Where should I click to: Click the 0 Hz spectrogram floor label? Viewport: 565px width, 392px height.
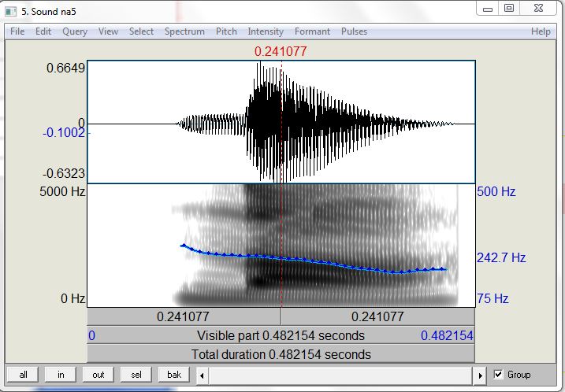(x=72, y=298)
